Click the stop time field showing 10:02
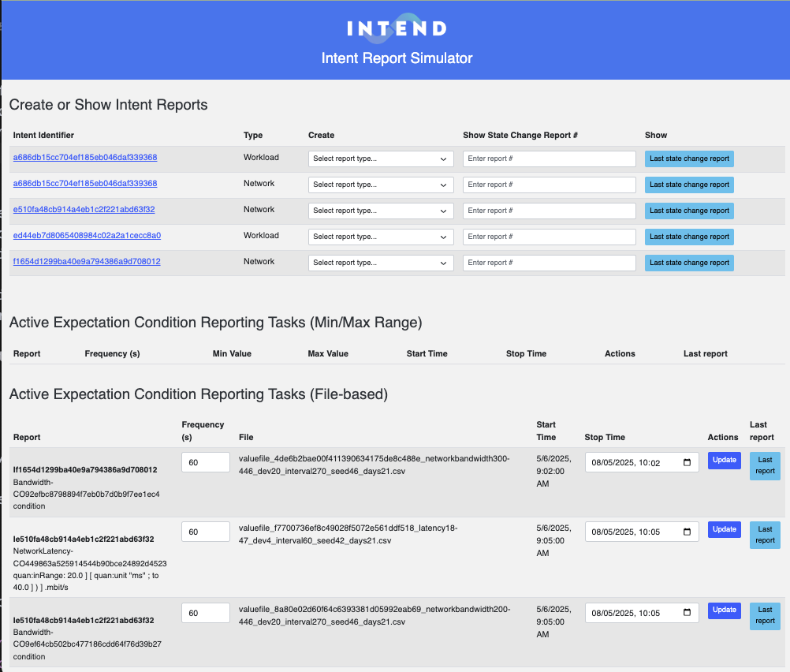This screenshot has height=672, width=790. pyautogui.click(x=642, y=462)
